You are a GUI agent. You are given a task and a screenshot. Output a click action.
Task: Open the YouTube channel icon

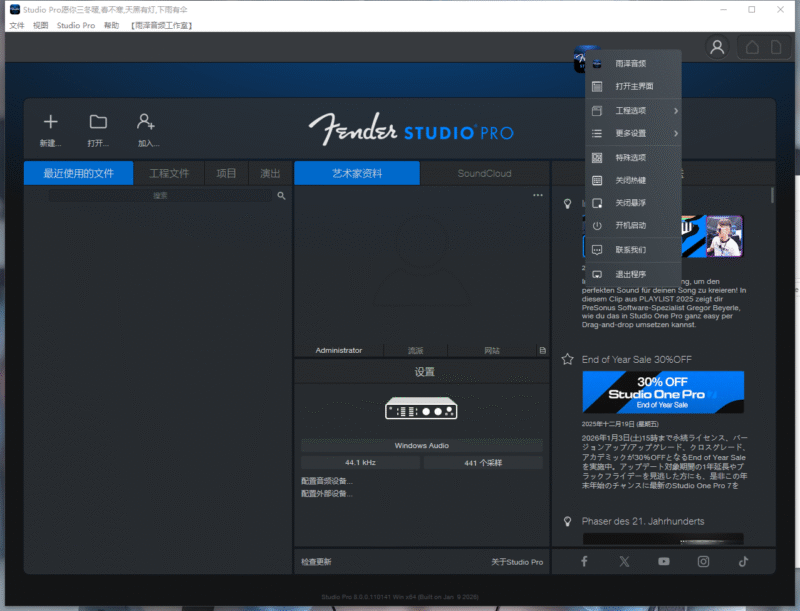pyautogui.click(x=663, y=561)
